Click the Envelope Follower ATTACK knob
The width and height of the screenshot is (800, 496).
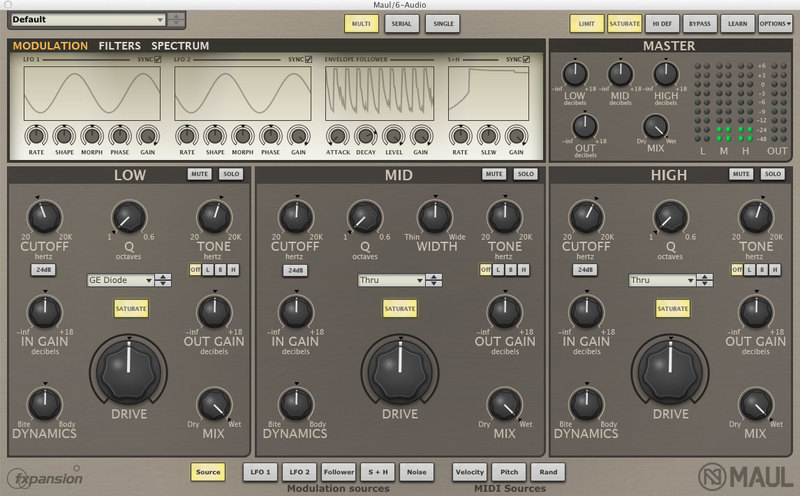[x=338, y=134]
